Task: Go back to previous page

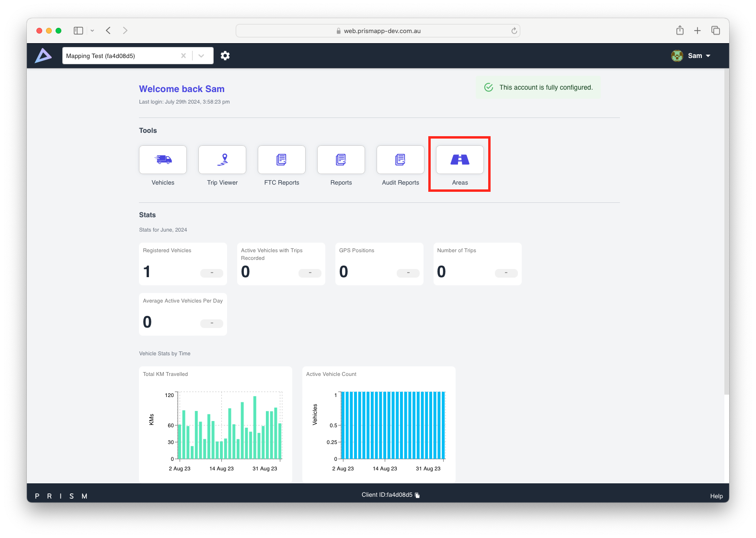Action: coord(108,31)
